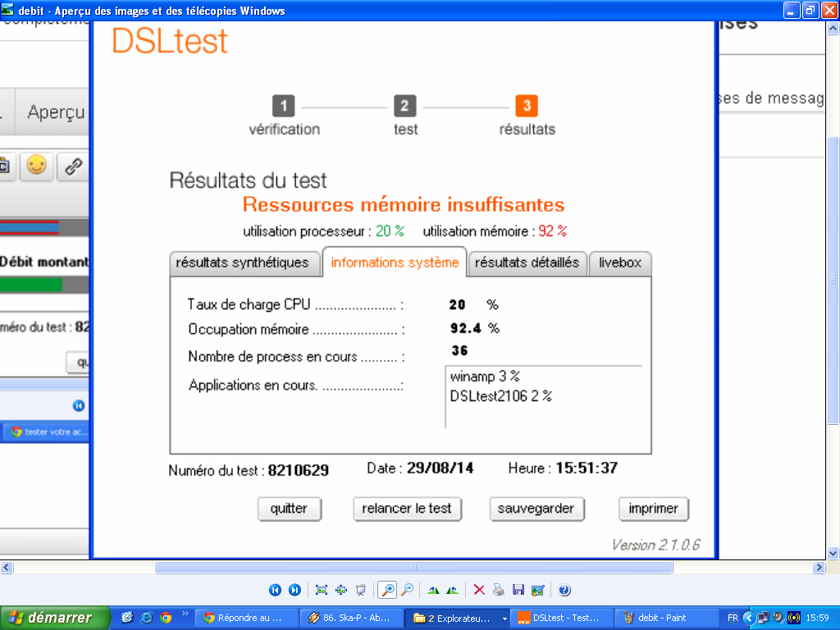Screen dimensions: 840x630
Task: Go to the next image in viewer
Action: click(294, 590)
